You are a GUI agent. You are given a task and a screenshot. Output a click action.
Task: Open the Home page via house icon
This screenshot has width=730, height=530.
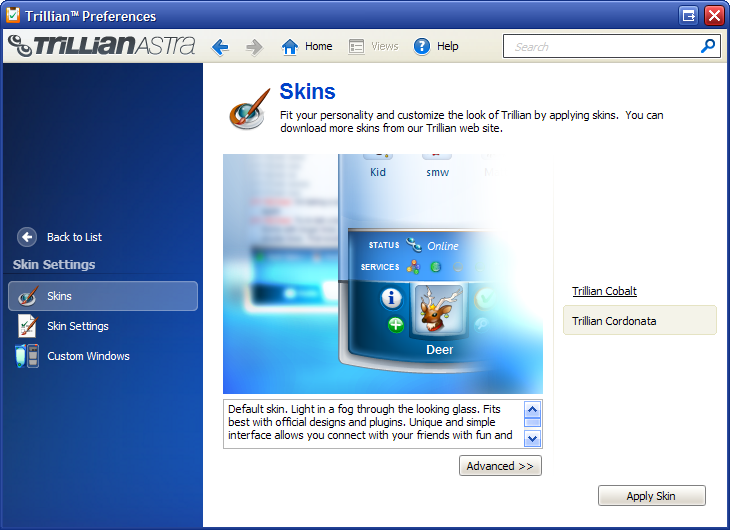(x=290, y=47)
